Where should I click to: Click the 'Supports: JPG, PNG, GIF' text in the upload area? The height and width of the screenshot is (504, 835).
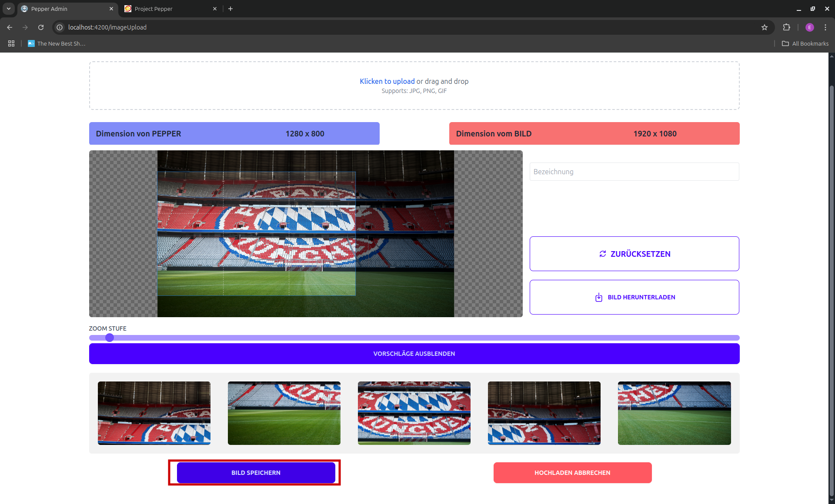click(414, 91)
